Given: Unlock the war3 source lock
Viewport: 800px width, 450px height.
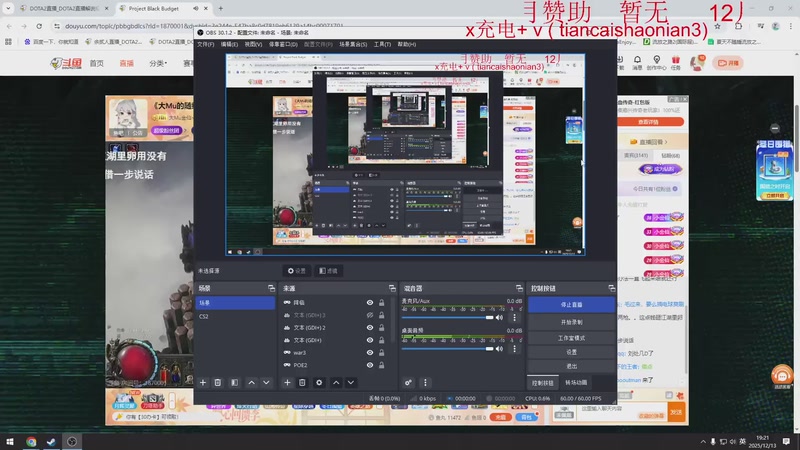Looking at the screenshot, I should point(382,353).
